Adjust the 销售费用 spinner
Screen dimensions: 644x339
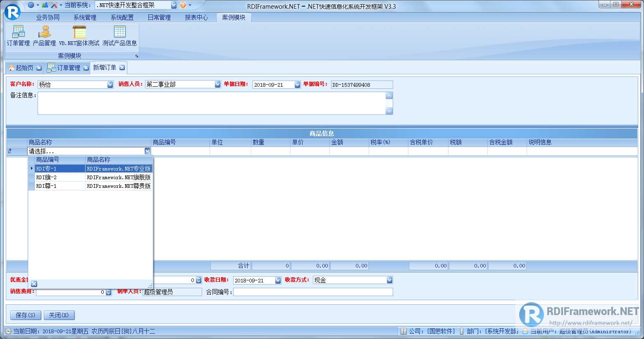click(x=109, y=292)
